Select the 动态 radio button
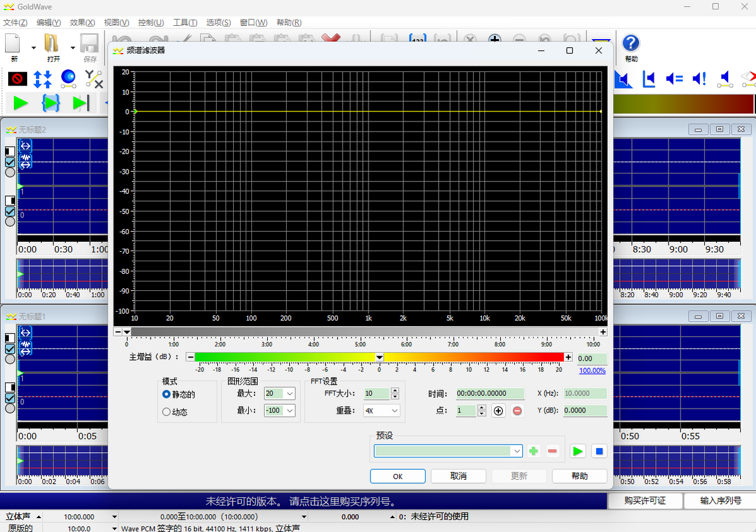This screenshot has width=756, height=532. (x=166, y=412)
